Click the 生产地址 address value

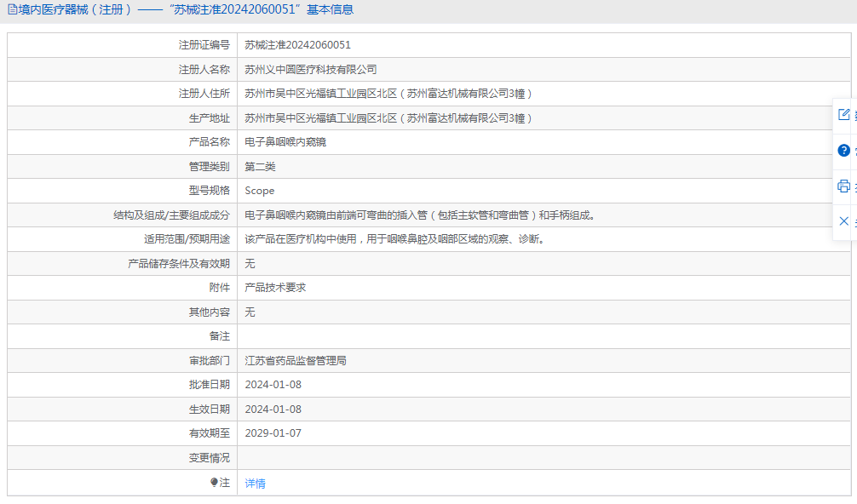[x=388, y=118]
